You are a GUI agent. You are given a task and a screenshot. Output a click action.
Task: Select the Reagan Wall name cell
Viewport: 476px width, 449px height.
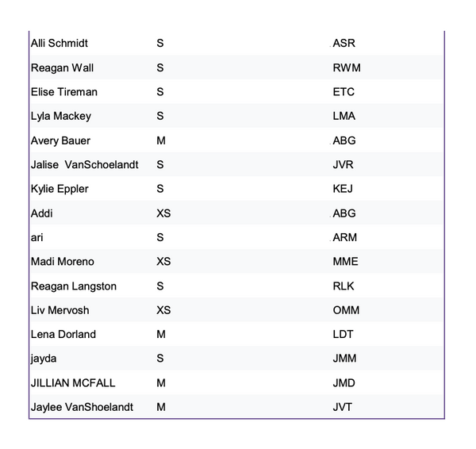[x=62, y=67]
